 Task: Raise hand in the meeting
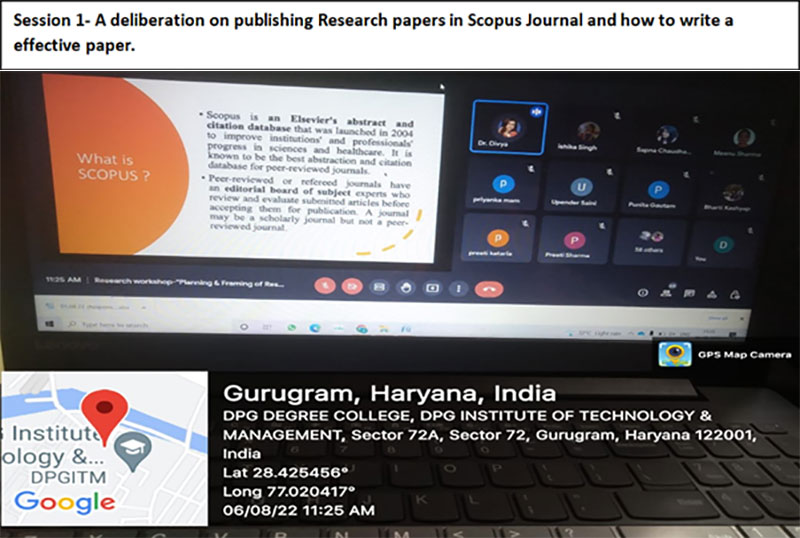[x=406, y=288]
